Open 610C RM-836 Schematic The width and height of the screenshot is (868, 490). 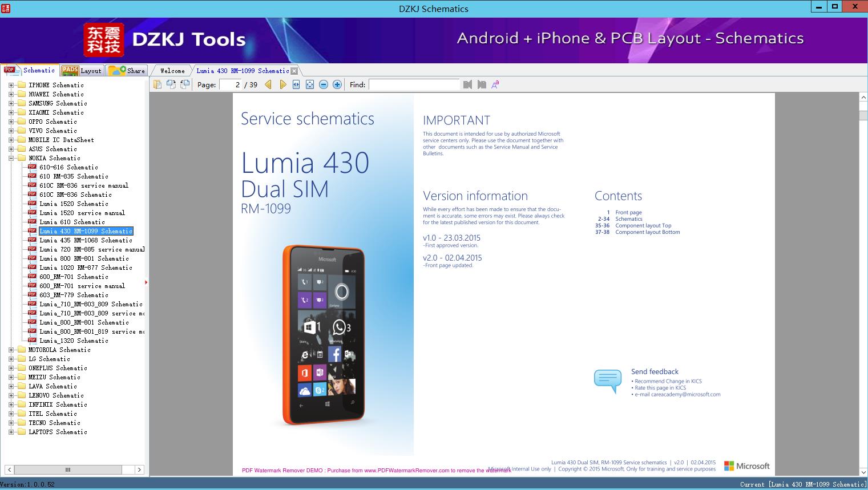coord(76,195)
